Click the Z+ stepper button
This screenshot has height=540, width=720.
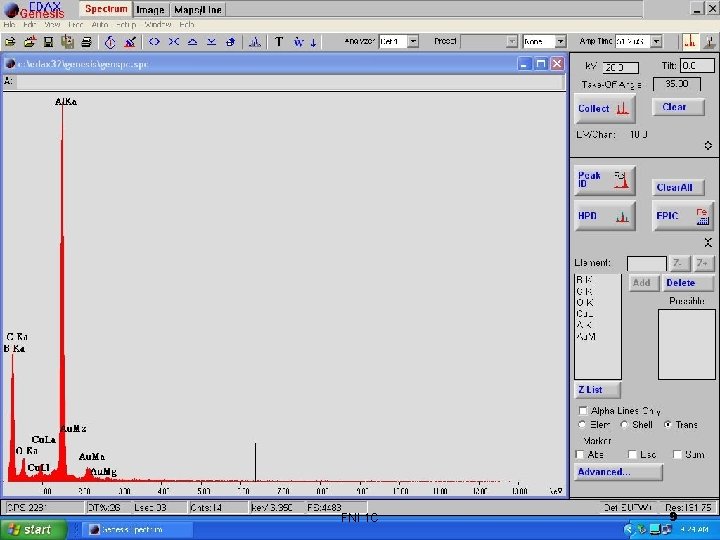pyautogui.click(x=703, y=263)
